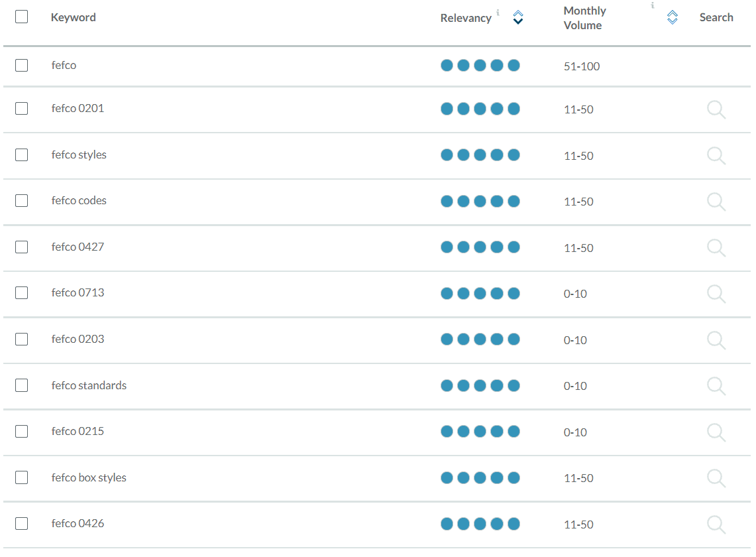This screenshot has height=557, width=756.
Task: Click the fefco standards keyword text
Action: (x=89, y=385)
